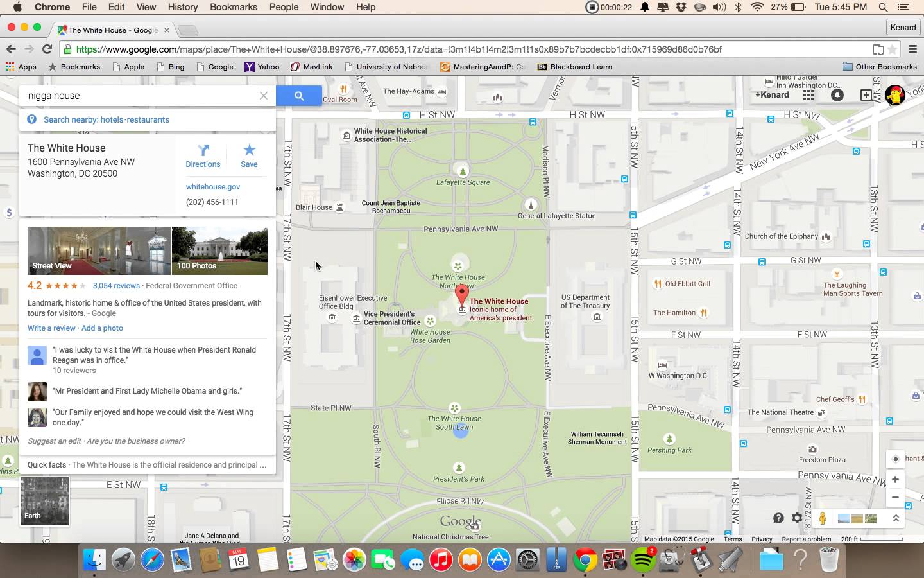The width and height of the screenshot is (924, 578).
Task: Open the Kenard profile button
Action: tap(903, 27)
